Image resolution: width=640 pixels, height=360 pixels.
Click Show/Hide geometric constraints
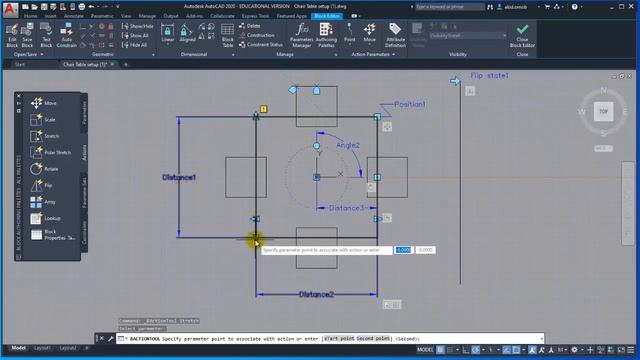pos(138,26)
